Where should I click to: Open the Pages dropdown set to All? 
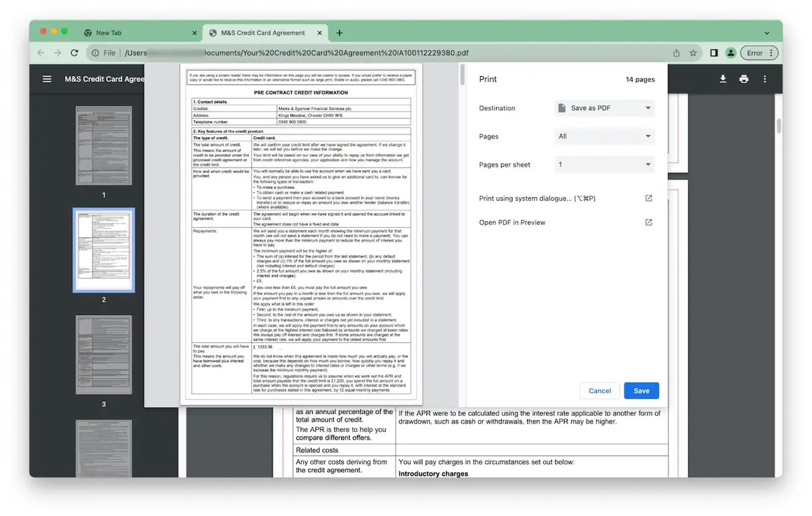click(x=604, y=136)
